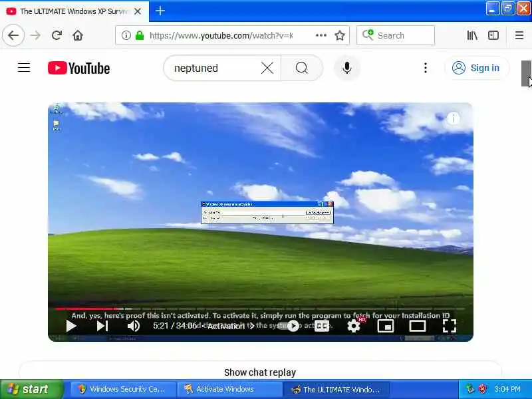Toggle the browser sidebar view

pyautogui.click(x=493, y=35)
